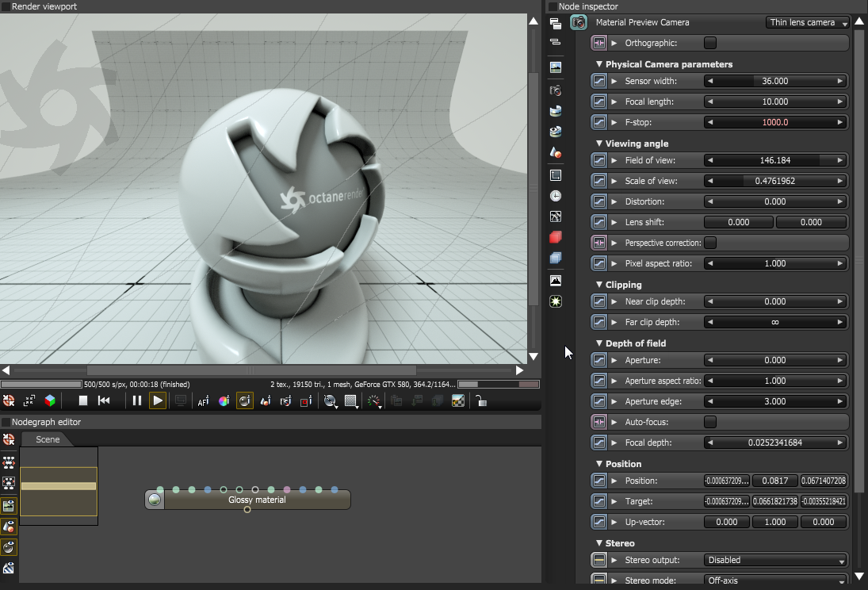Viewport: 868px width, 590px height.
Task: Click the background image icon in render toolbar
Action: pyautogui.click(x=458, y=401)
